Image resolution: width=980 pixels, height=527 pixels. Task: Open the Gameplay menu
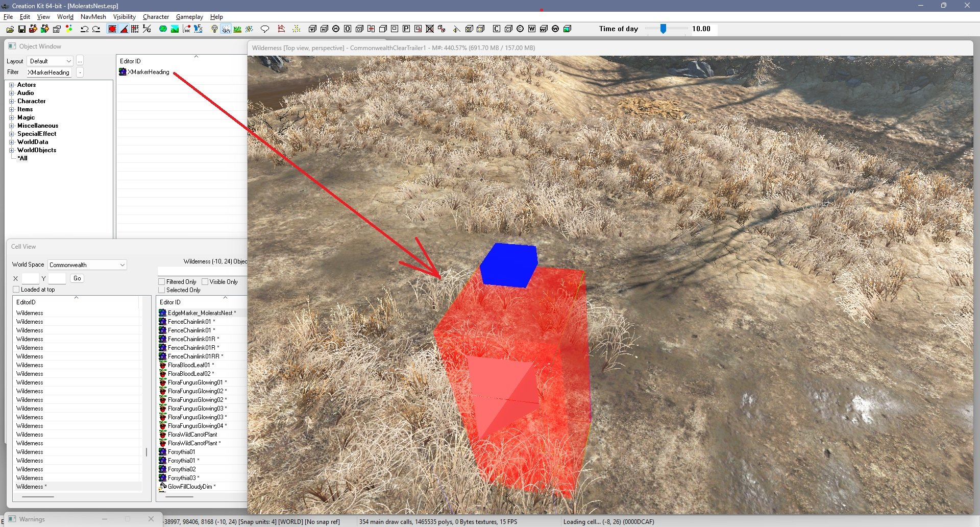click(189, 17)
